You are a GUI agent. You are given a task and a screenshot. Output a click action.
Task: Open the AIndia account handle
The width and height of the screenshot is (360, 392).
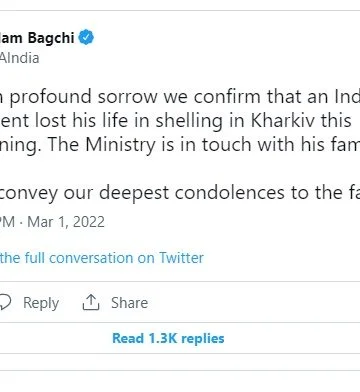tap(20, 58)
